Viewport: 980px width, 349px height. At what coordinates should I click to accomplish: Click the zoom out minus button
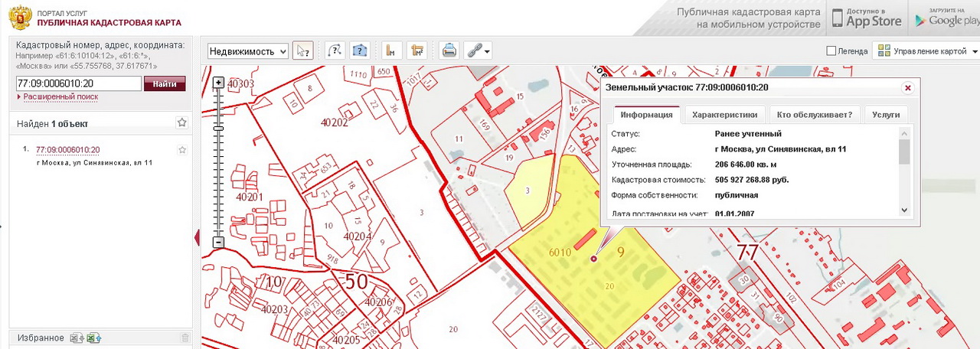tap(218, 242)
